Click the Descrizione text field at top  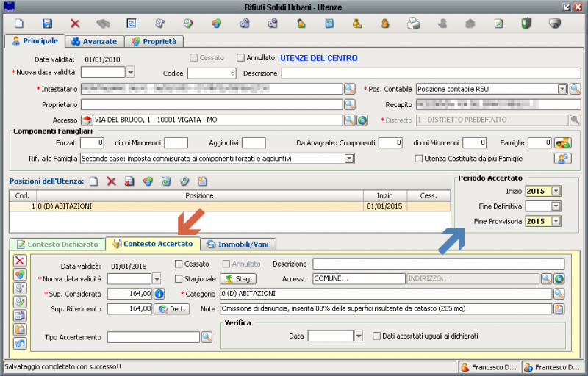pos(430,73)
